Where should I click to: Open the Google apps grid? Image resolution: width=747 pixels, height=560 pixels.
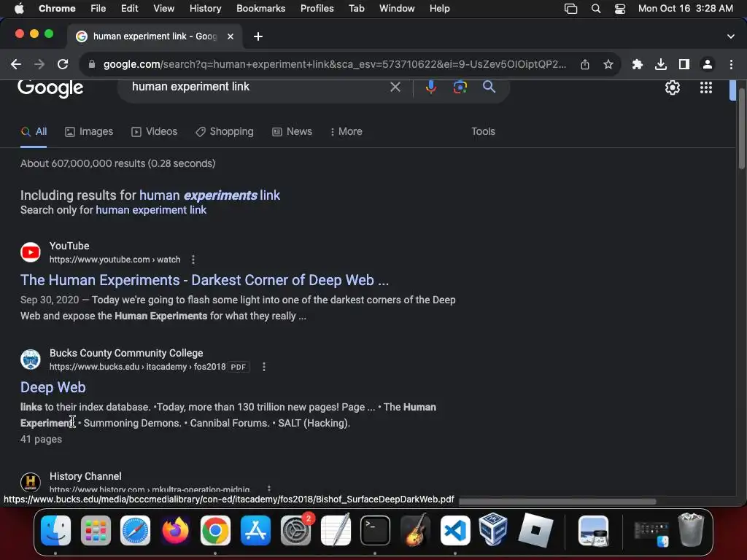click(x=706, y=87)
